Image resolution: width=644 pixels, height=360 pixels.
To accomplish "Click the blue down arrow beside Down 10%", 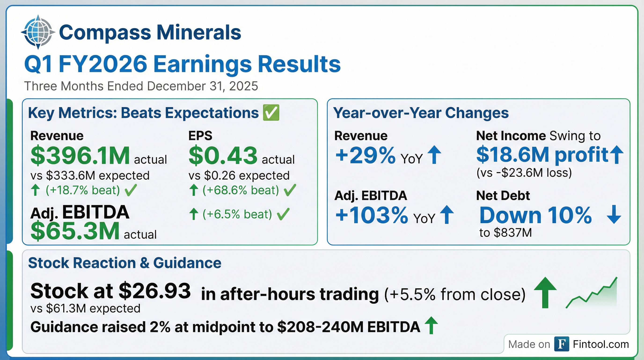I will coord(614,215).
